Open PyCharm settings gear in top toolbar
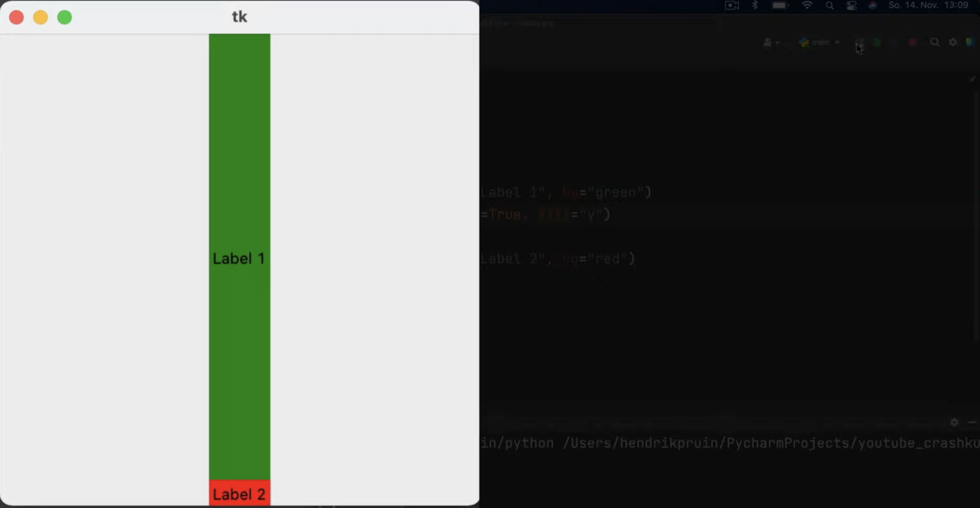The width and height of the screenshot is (980, 508). (953, 42)
